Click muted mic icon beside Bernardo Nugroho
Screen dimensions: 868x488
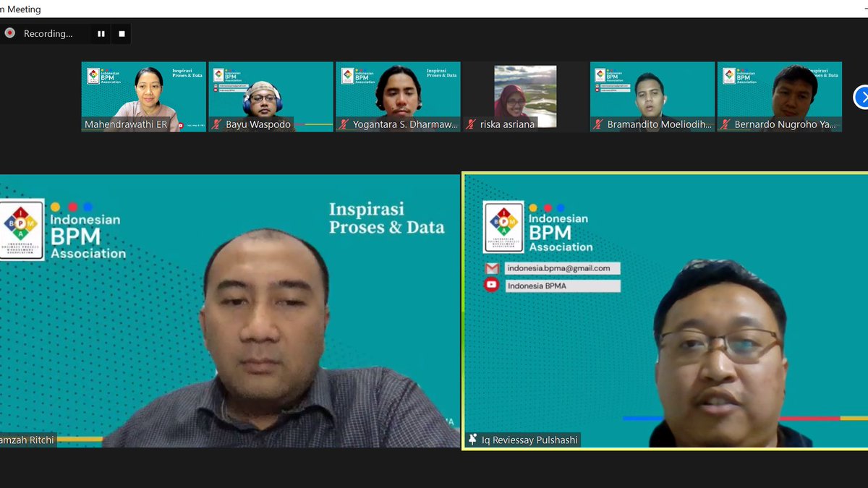coord(726,124)
